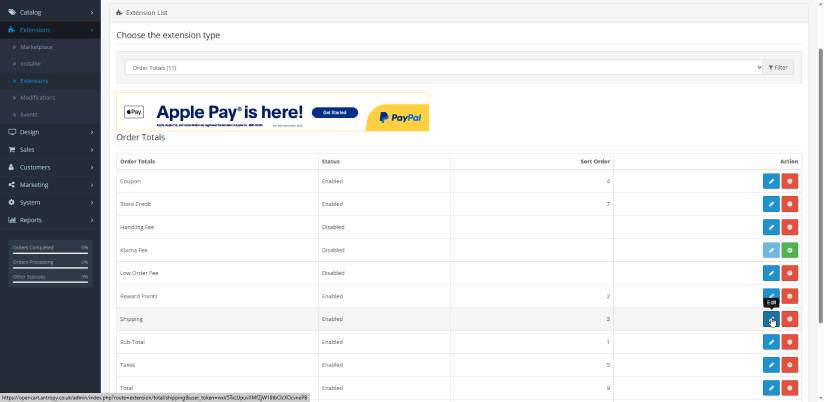Install the Klarna Fee extension

pos(790,250)
